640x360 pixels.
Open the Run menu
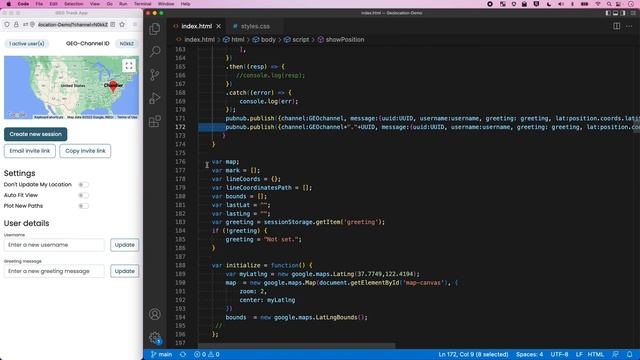click(x=123, y=4)
